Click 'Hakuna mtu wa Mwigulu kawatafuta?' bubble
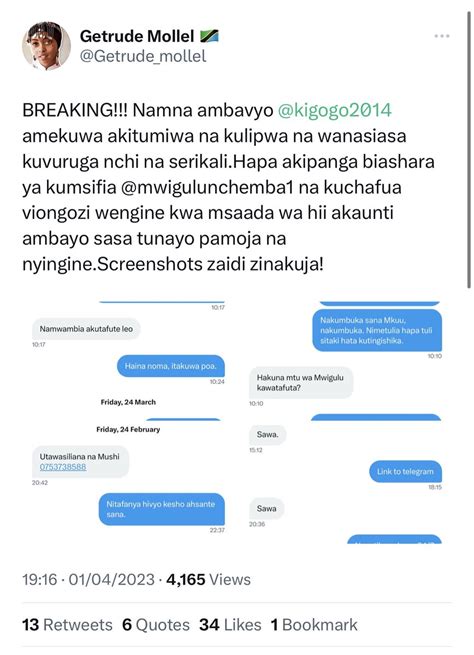The width and height of the screenshot is (474, 655). coord(301,383)
